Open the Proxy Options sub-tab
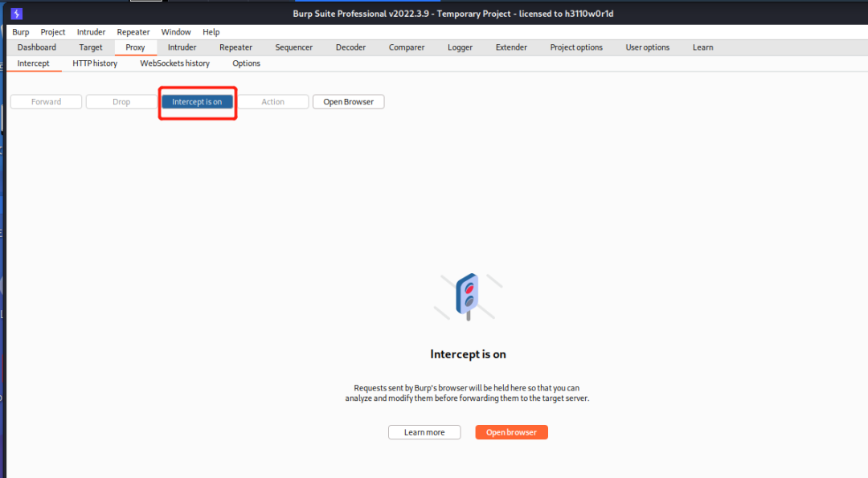Screen dimensions: 868x478 pyautogui.click(x=245, y=63)
